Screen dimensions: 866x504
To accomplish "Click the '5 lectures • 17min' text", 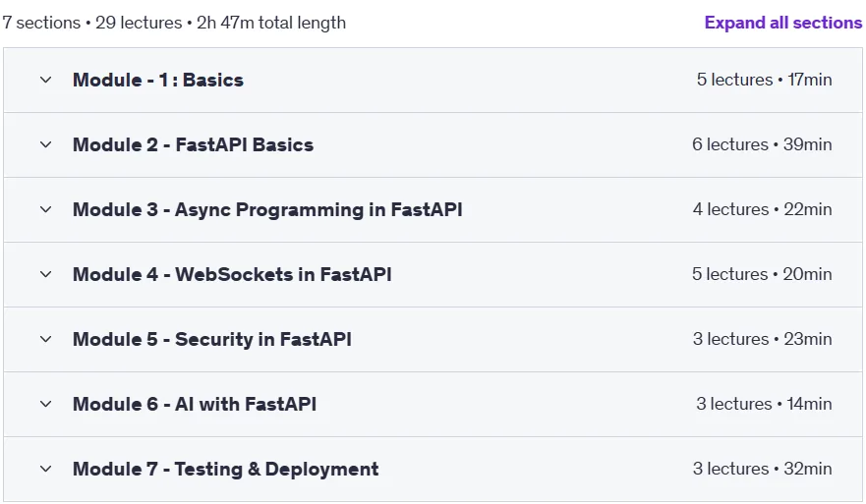I will tap(764, 80).
